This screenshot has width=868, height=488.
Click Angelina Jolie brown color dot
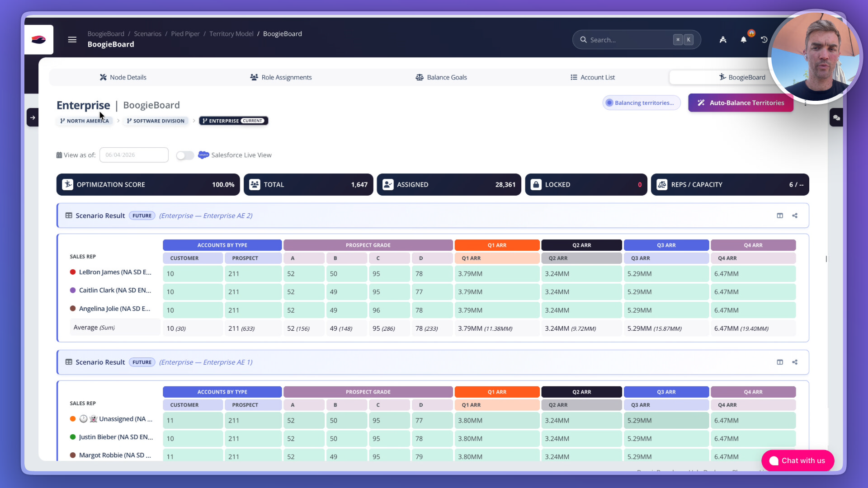click(73, 309)
